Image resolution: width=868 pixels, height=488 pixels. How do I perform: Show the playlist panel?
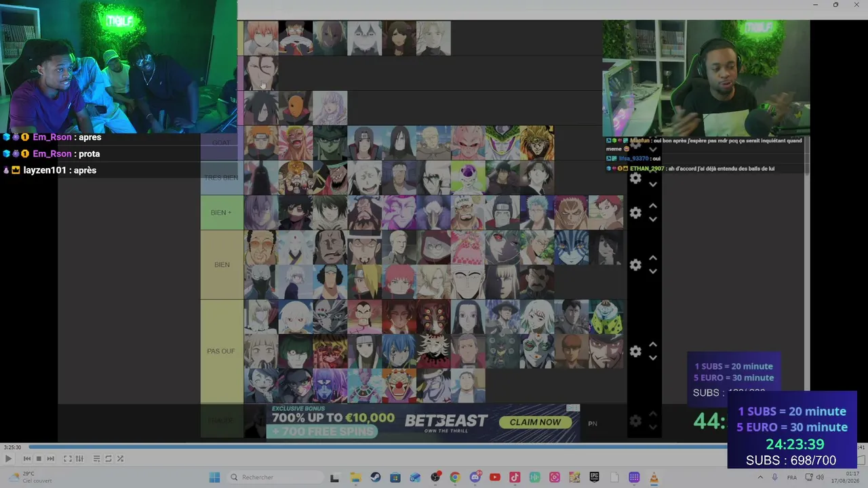[96, 459]
